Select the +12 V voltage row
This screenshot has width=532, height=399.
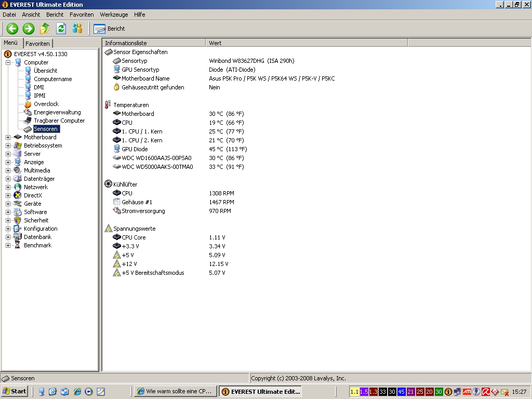click(170, 263)
